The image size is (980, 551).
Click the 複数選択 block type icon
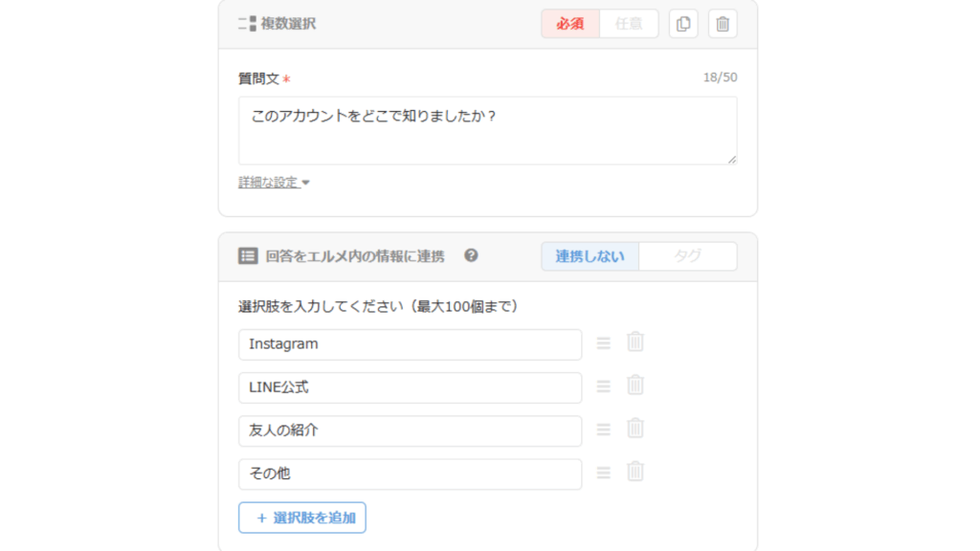click(247, 24)
